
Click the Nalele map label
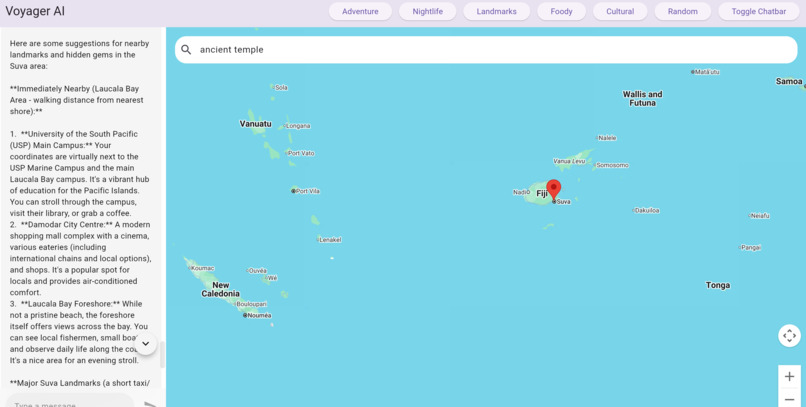coord(607,138)
